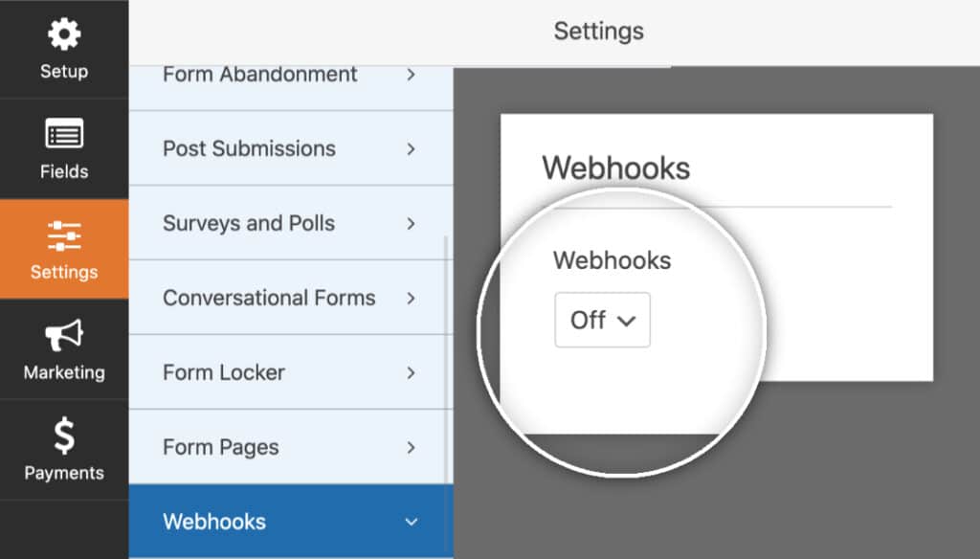Switch to the Settings sidebar tab
The height and width of the screenshot is (559, 980).
pos(63,249)
